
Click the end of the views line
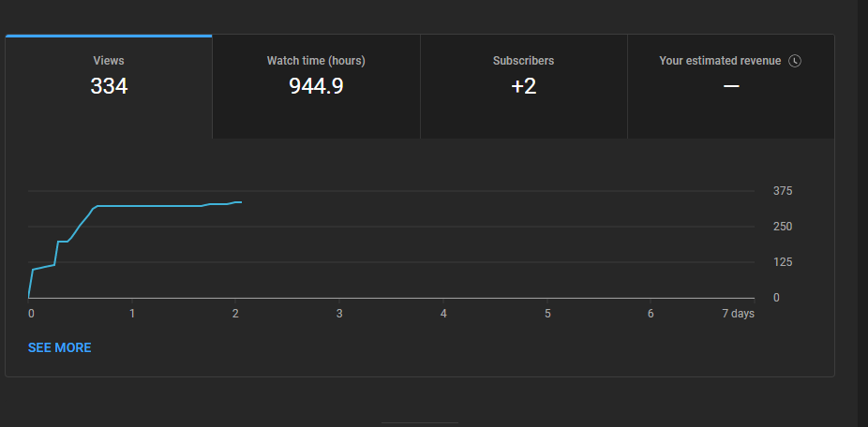(x=240, y=202)
